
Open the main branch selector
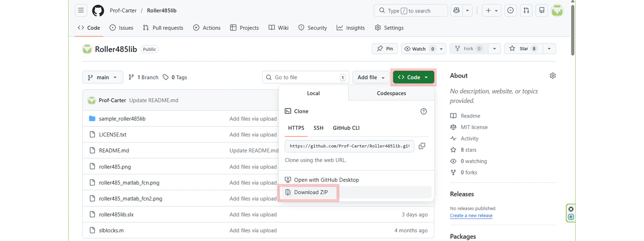[x=103, y=77]
